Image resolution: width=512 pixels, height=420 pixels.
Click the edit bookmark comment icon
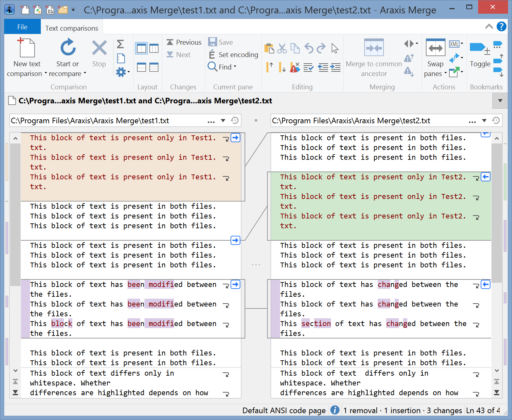click(498, 45)
